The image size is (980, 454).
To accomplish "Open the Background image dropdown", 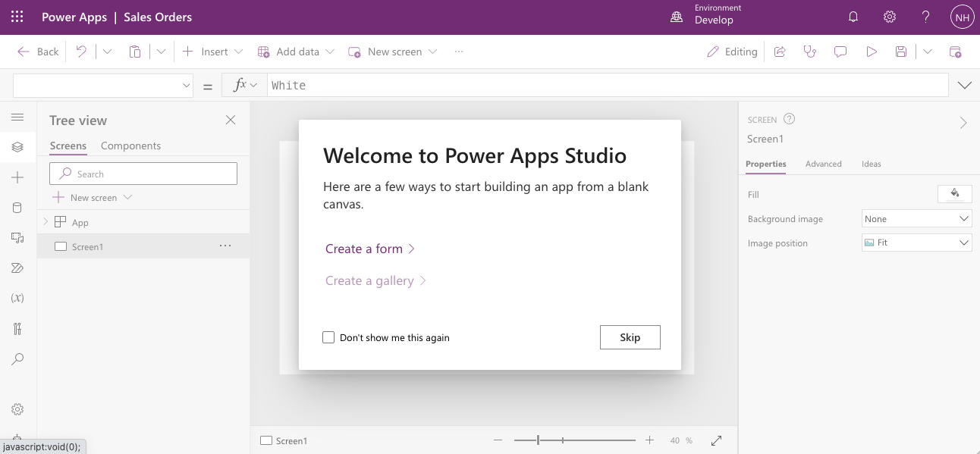I will pos(916,219).
